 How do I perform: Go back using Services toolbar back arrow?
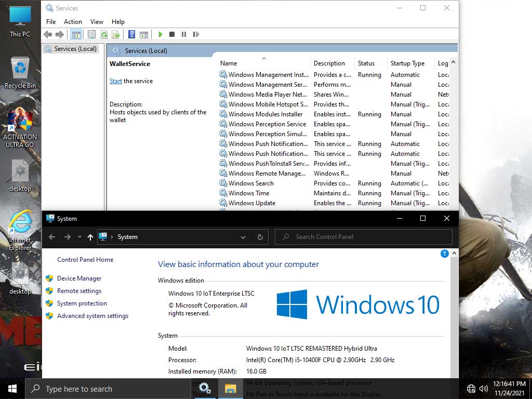[48, 34]
